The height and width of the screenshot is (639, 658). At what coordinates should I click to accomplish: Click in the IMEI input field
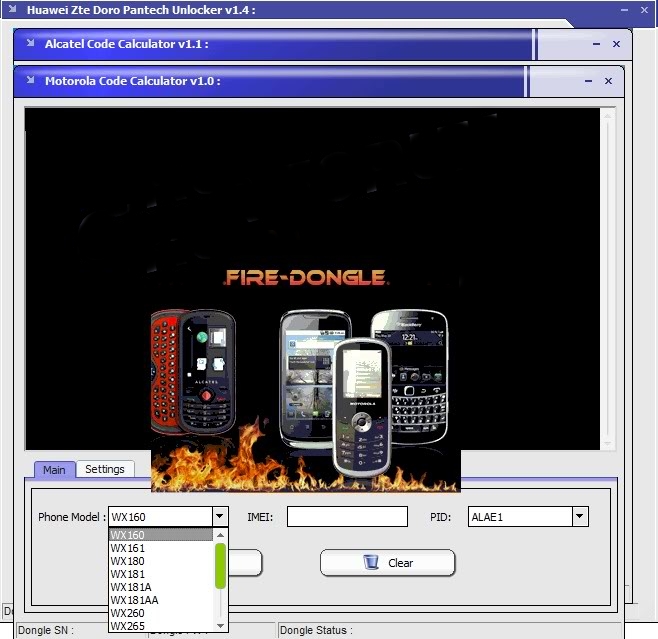tap(347, 516)
